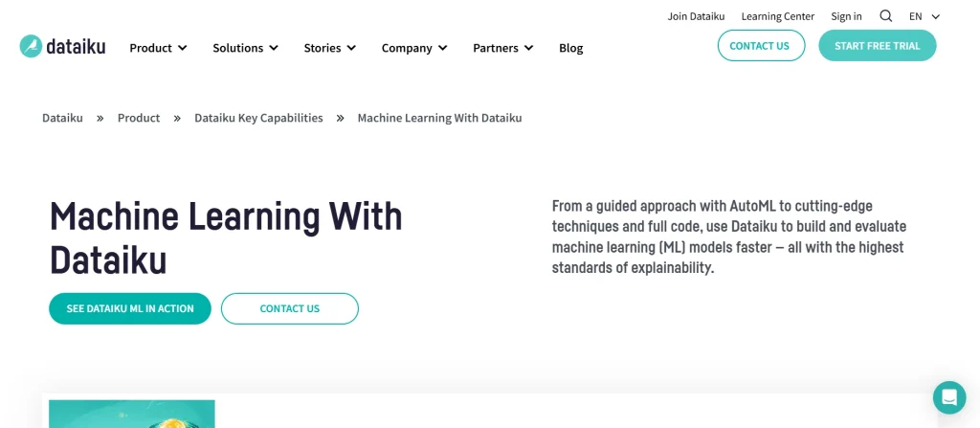
Task: Expand the EN language selector
Action: tap(924, 16)
